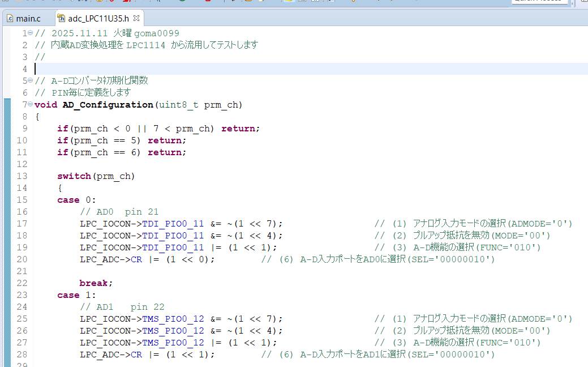The width and height of the screenshot is (588, 367).
Task: Click the CR member on line 20
Action: coord(136,259)
